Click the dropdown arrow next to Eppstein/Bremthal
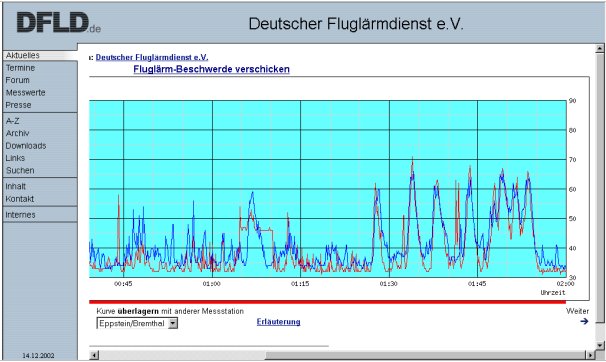Screen dimensions: 606x362 tap(173, 323)
